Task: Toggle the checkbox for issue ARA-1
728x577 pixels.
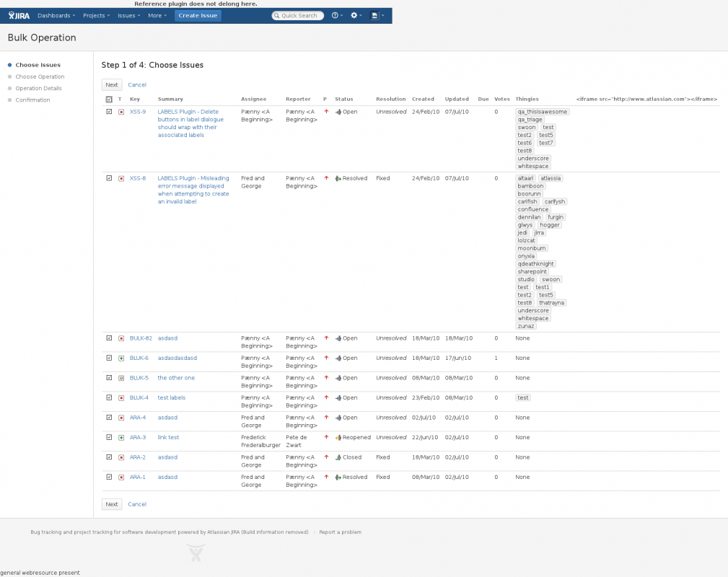Action: click(109, 477)
